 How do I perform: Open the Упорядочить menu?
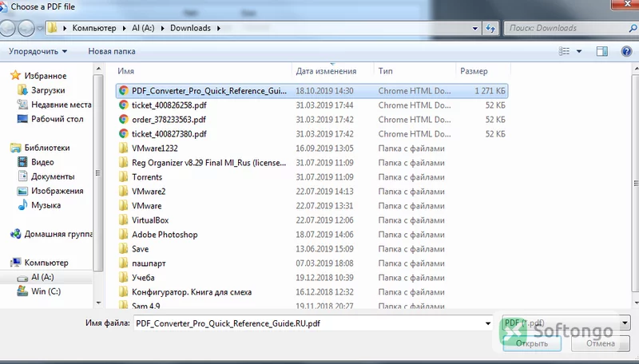38,51
